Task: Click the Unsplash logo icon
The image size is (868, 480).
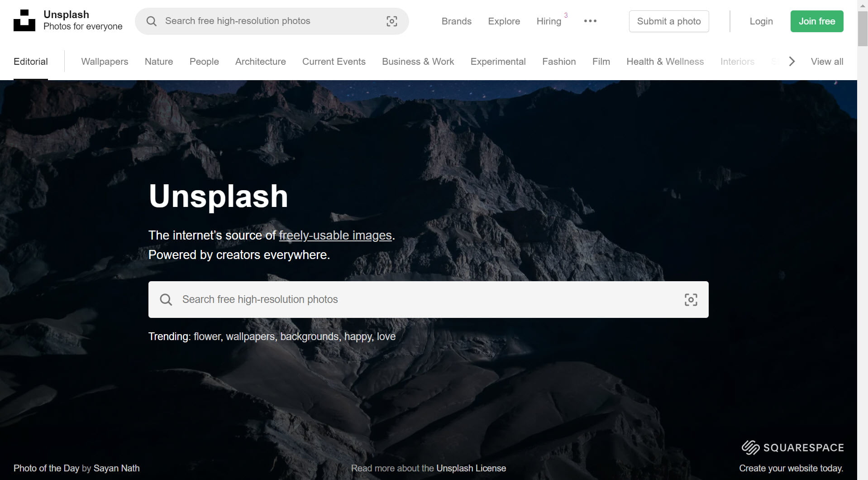Action: click(x=24, y=21)
